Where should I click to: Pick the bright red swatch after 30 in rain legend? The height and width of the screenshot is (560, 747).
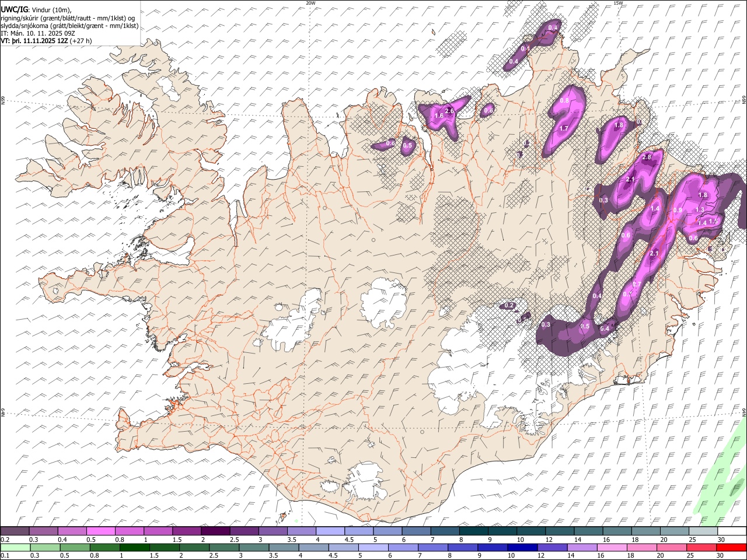tap(730, 548)
